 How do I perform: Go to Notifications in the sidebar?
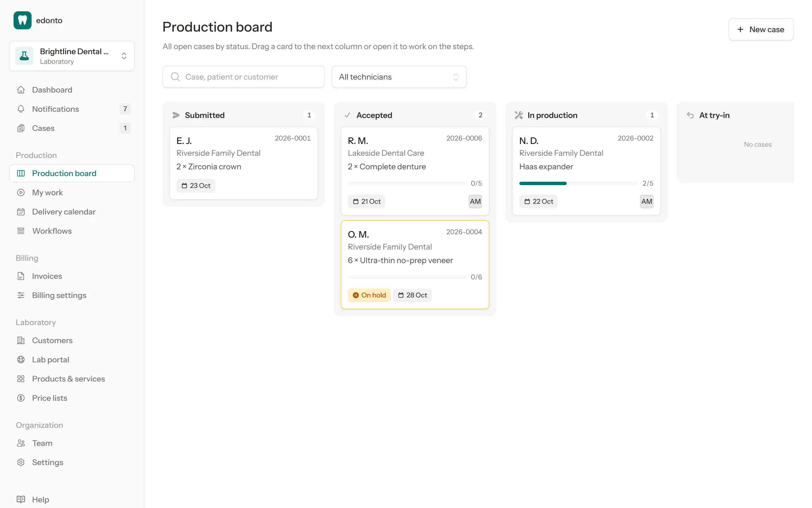point(72,109)
